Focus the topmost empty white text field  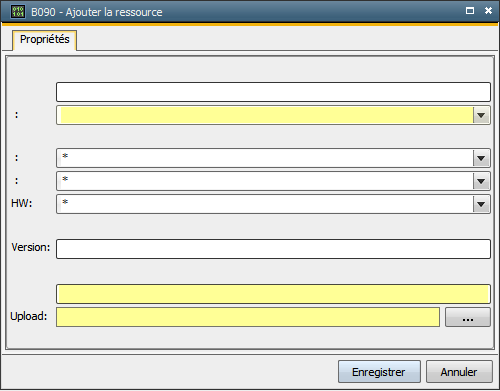[x=273, y=92]
